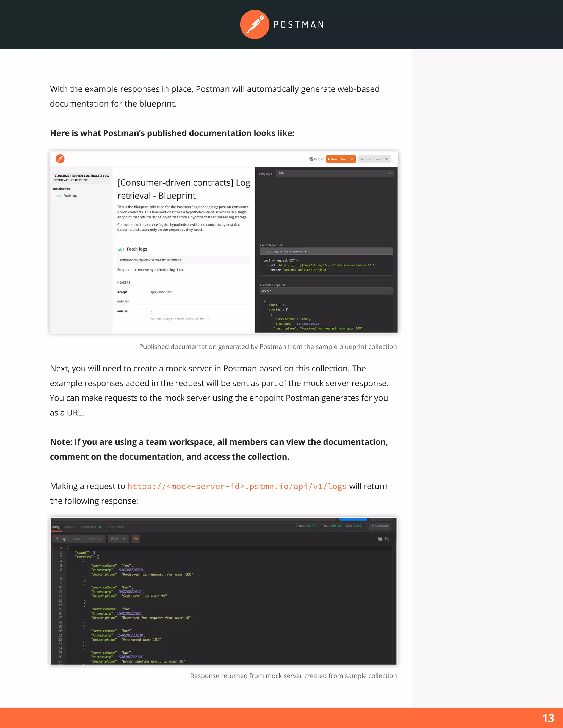Open the cURL language dropdown
Viewport: 563px width, 728px height.
335,173
